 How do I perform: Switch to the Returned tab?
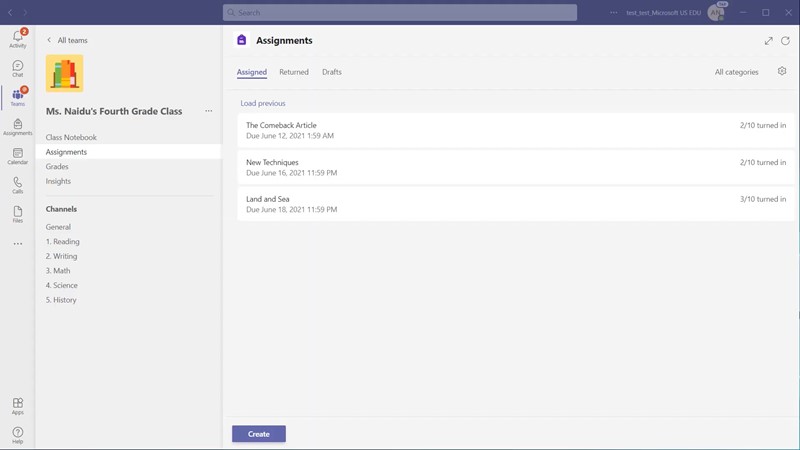(x=294, y=72)
